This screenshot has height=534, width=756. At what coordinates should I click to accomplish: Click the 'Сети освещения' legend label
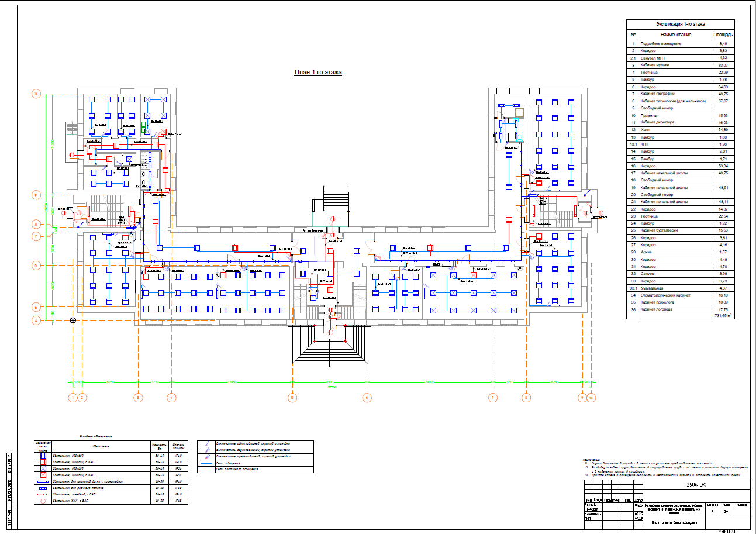[x=228, y=463]
